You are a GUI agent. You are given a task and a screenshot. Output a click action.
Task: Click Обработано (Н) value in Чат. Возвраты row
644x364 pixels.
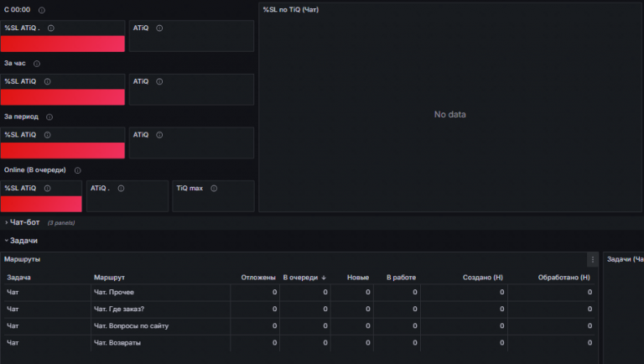(589, 343)
